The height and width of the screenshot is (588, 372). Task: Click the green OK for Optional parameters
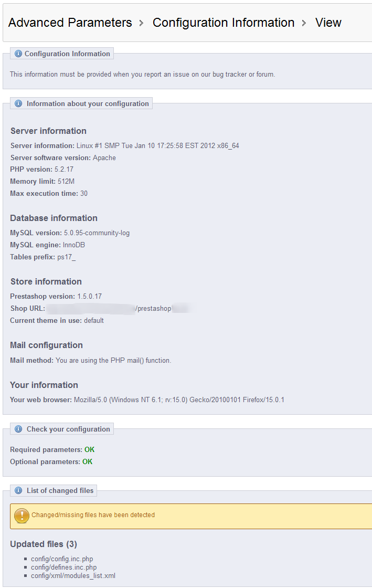87,462
